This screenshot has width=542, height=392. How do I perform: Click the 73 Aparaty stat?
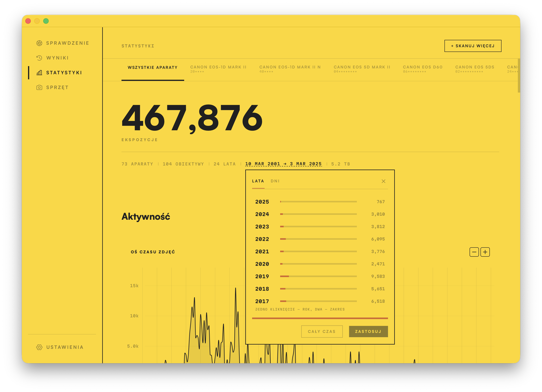137,164
